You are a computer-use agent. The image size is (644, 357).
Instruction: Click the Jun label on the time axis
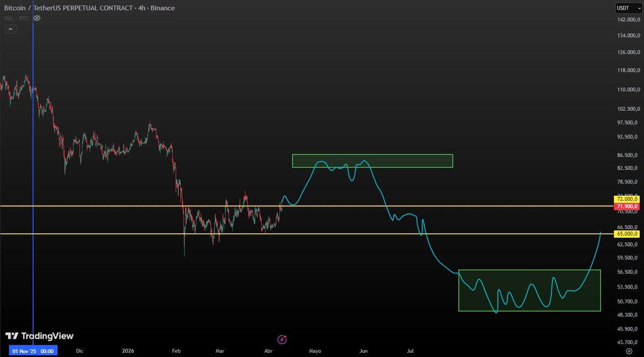(x=363, y=351)
